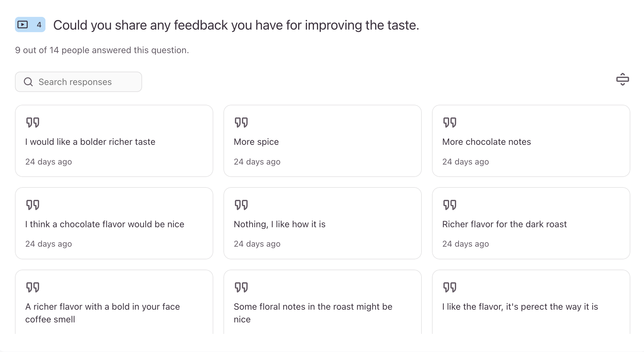This screenshot has height=352, width=644.
Task: Click the expand/collapse responses icon
Action: coord(622,79)
